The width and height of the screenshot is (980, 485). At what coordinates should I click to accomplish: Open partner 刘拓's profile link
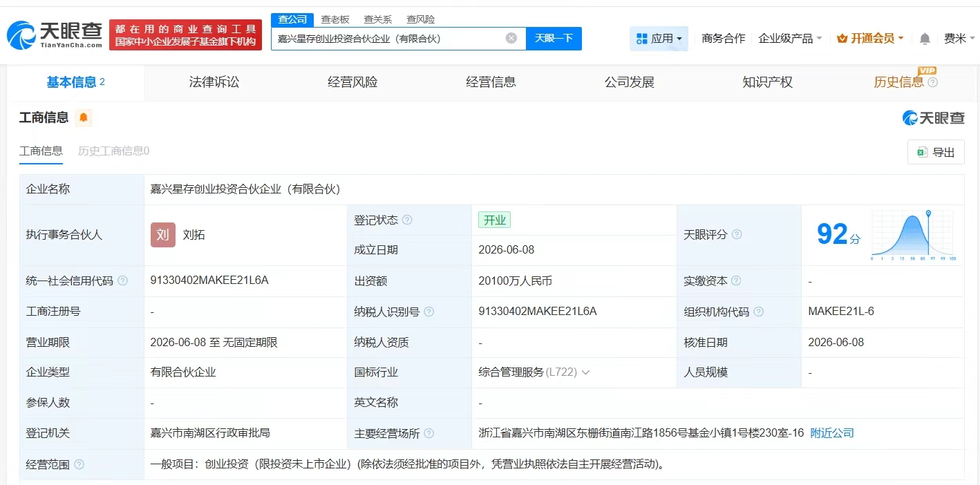pos(194,235)
